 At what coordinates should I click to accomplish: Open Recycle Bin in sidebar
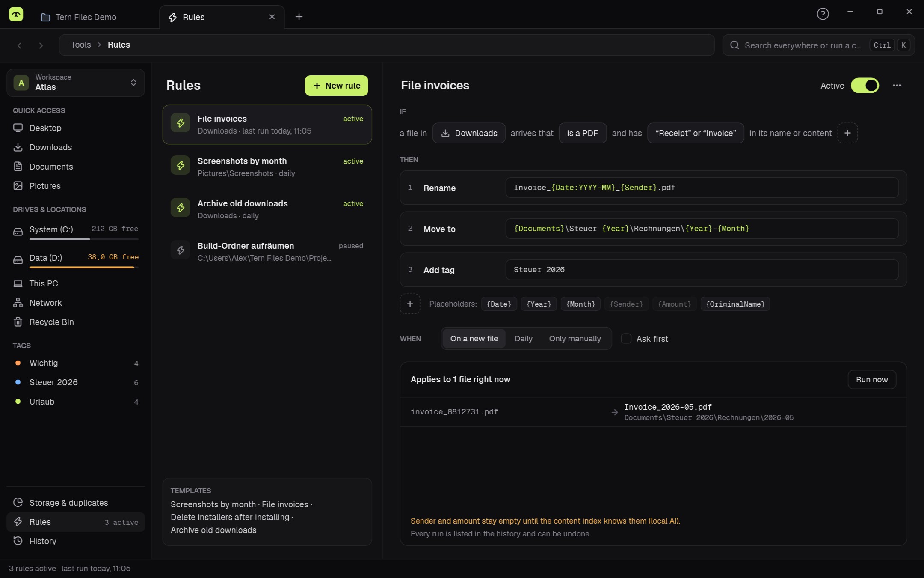coord(76,322)
